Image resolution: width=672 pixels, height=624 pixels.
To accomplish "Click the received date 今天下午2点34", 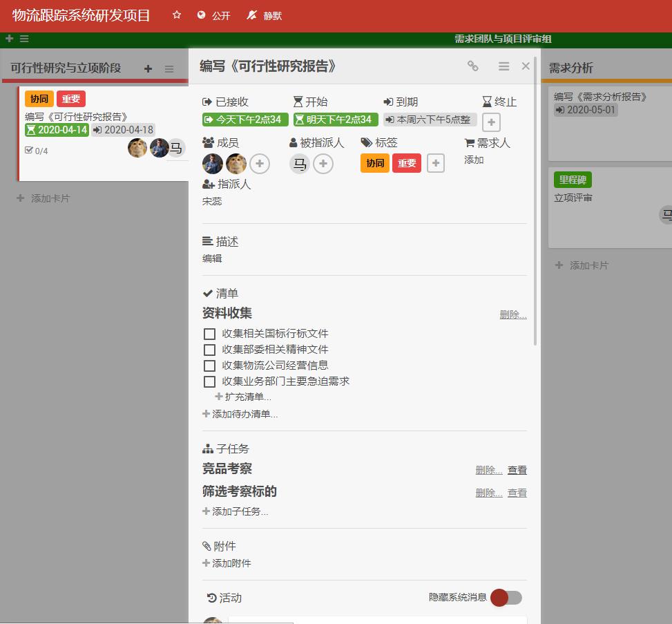I will [245, 120].
